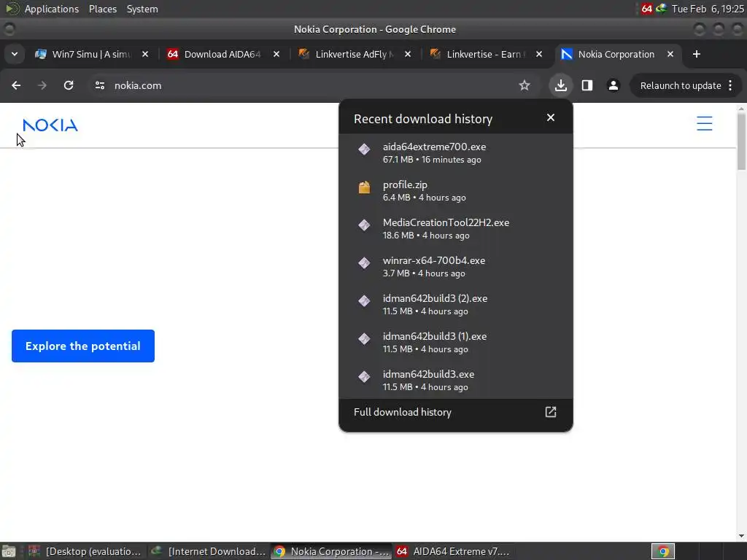View site information icon in address bar
The image size is (747, 560).
99,85
